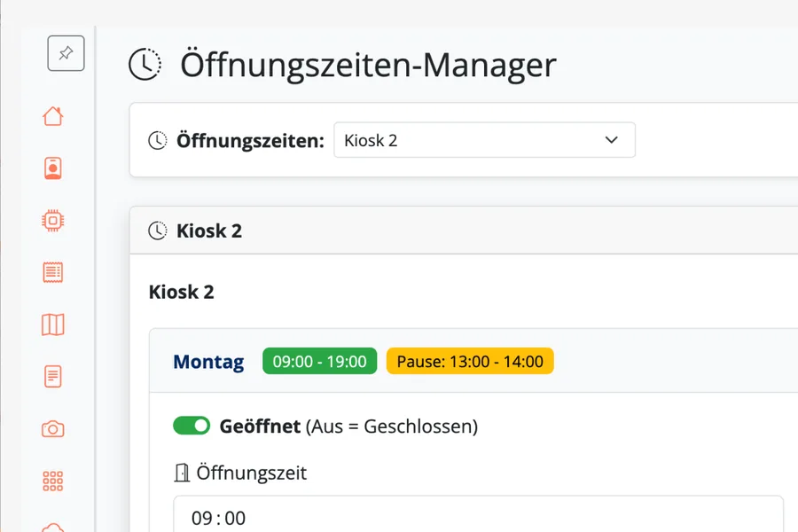Screen dimensions: 798x532
Task: Open the contact card icon in the sidebar
Action: (53, 168)
